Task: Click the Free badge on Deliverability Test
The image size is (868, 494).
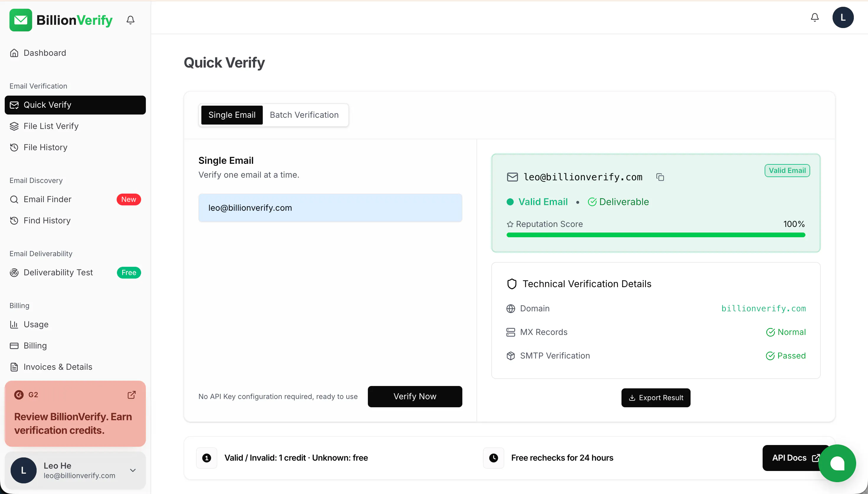Action: point(129,273)
